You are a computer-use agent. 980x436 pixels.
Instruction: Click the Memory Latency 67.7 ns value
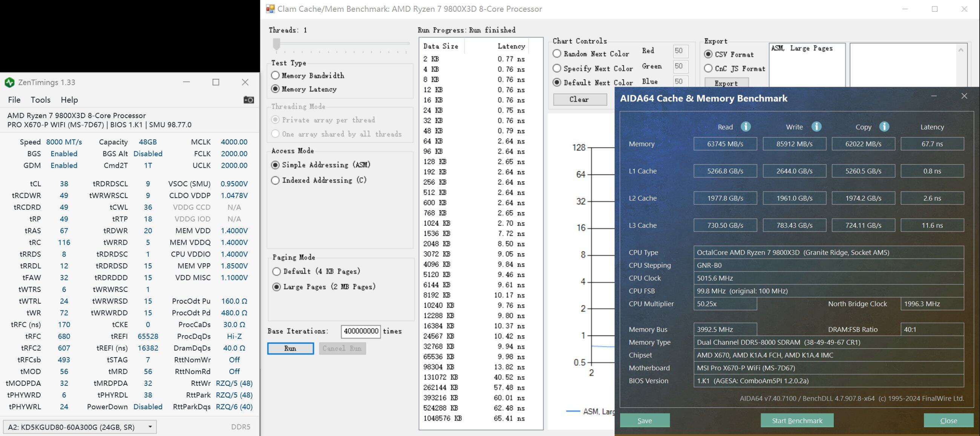pyautogui.click(x=932, y=144)
